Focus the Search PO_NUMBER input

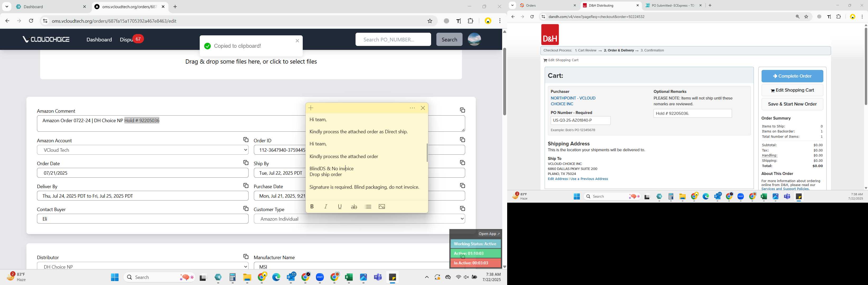(393, 39)
